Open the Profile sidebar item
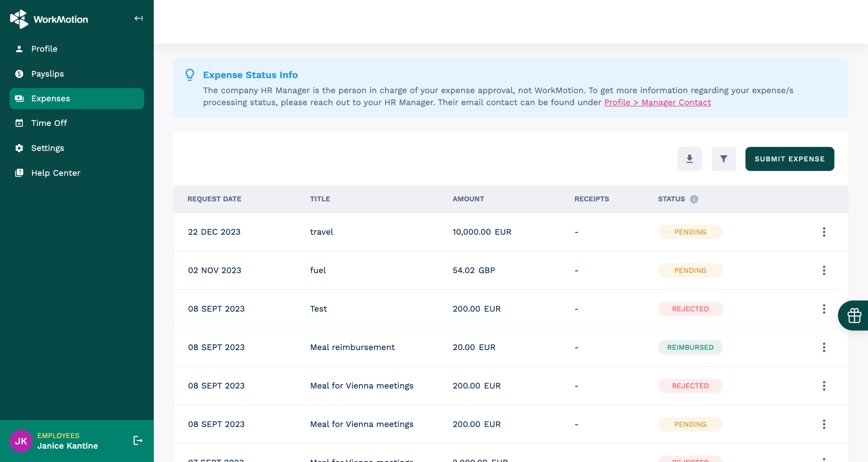Viewport: 868px width, 462px height. point(44,49)
